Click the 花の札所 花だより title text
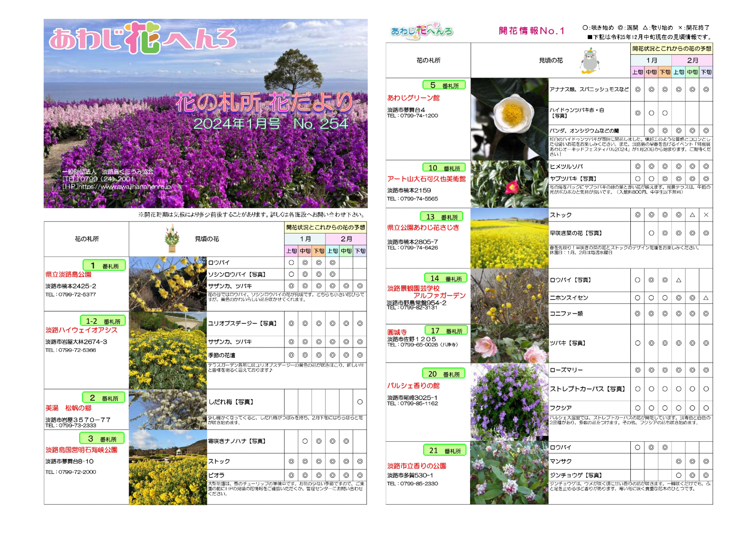The image size is (756, 534). click(264, 102)
